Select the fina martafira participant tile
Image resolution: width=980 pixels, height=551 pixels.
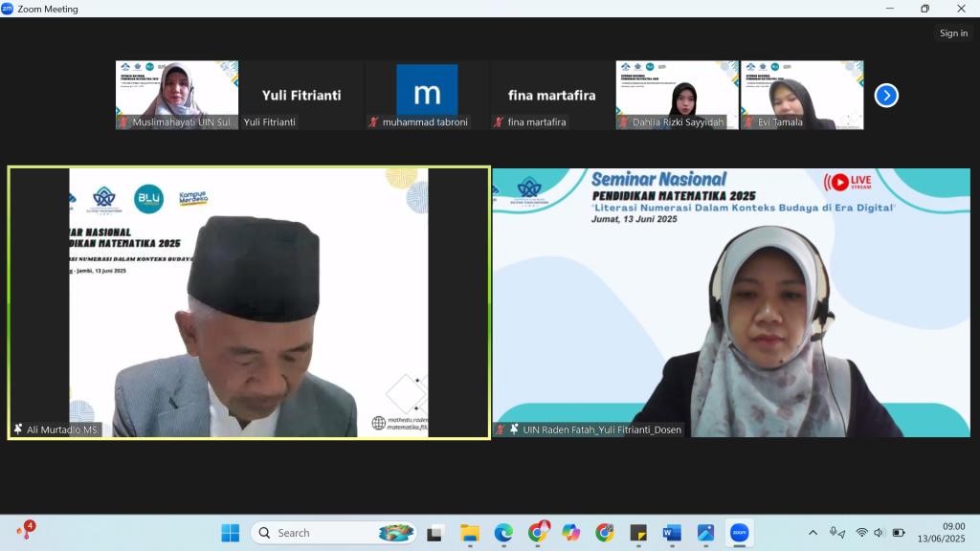[551, 95]
